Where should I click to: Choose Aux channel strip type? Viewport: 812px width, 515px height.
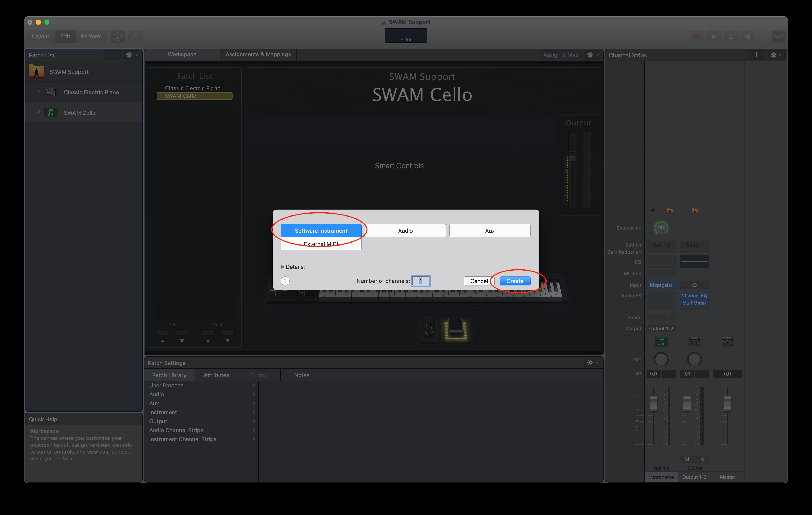point(490,231)
